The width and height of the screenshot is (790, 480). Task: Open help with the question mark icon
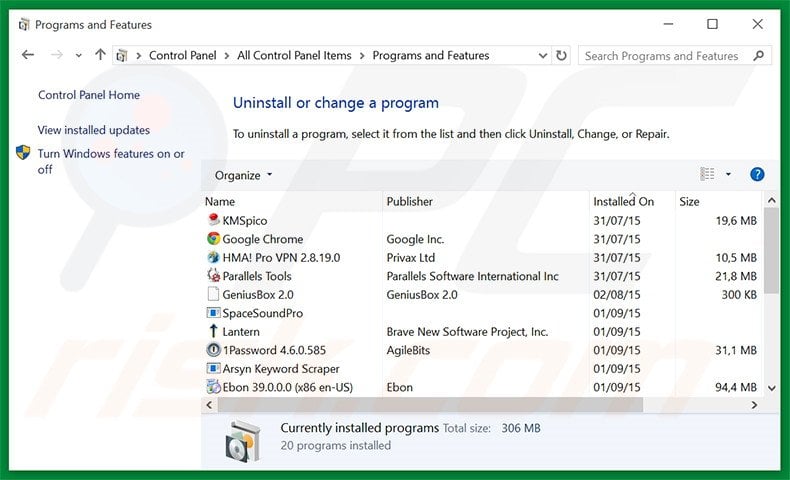point(757,174)
